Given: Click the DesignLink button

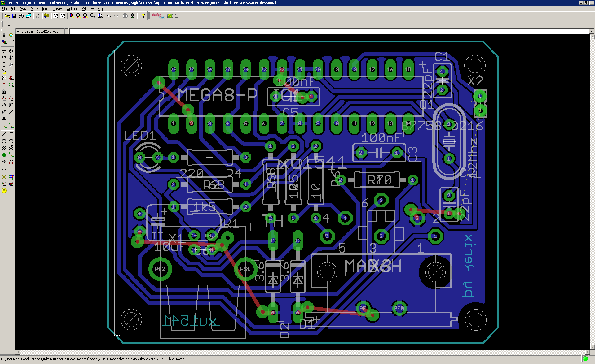Looking at the screenshot, I should (x=158, y=16).
